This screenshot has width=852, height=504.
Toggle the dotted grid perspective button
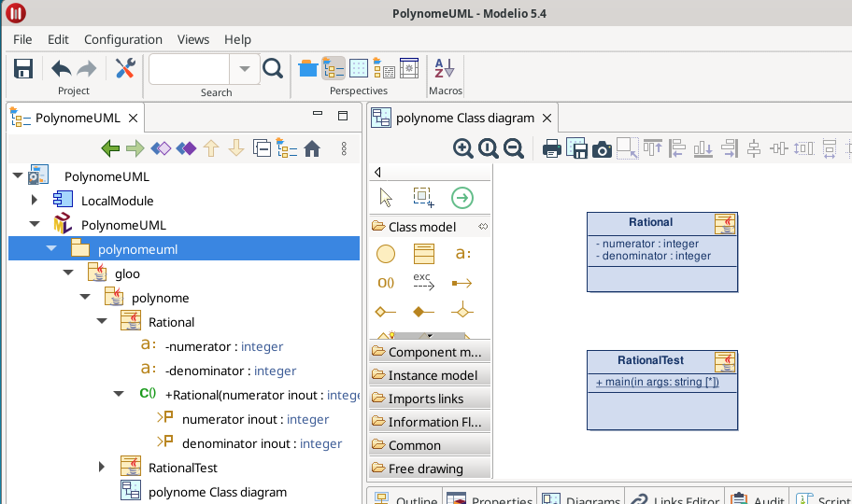pos(358,68)
